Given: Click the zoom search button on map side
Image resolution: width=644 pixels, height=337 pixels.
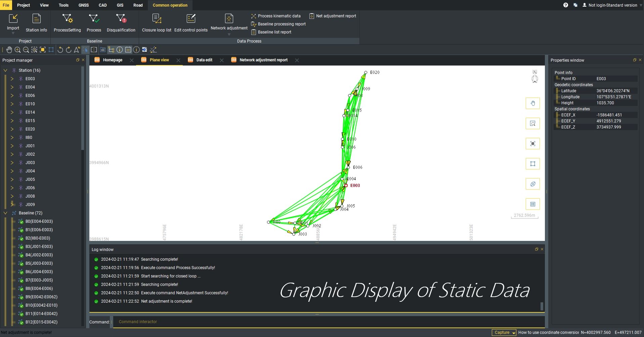Looking at the screenshot, I should (532, 124).
